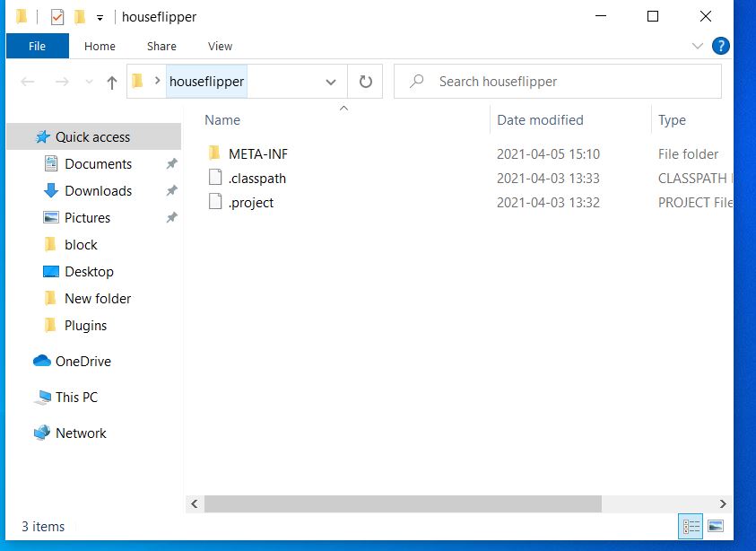This screenshot has height=551, width=756.
Task: Select Quick access in navigation pane
Action: 92,137
